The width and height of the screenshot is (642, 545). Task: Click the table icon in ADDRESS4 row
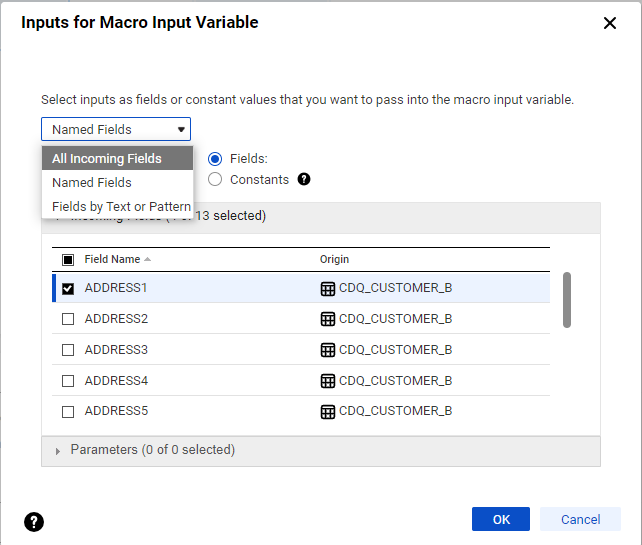coord(327,381)
